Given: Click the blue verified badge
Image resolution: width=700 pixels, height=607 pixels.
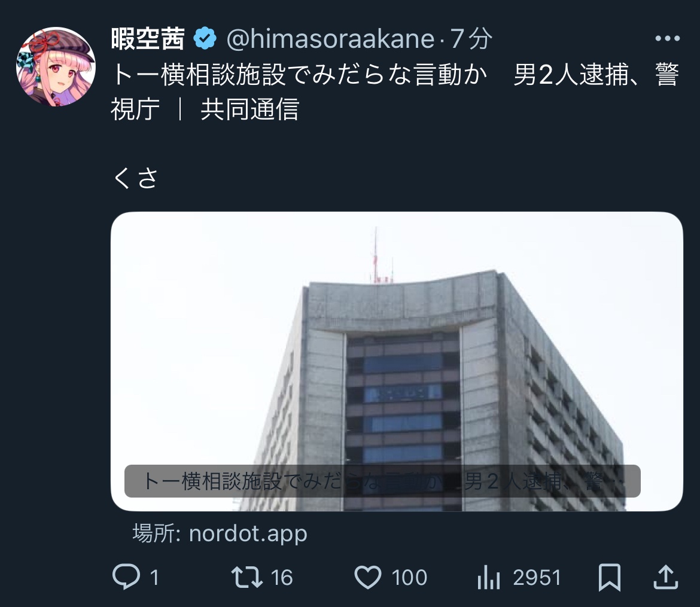Looking at the screenshot, I should point(205,38).
